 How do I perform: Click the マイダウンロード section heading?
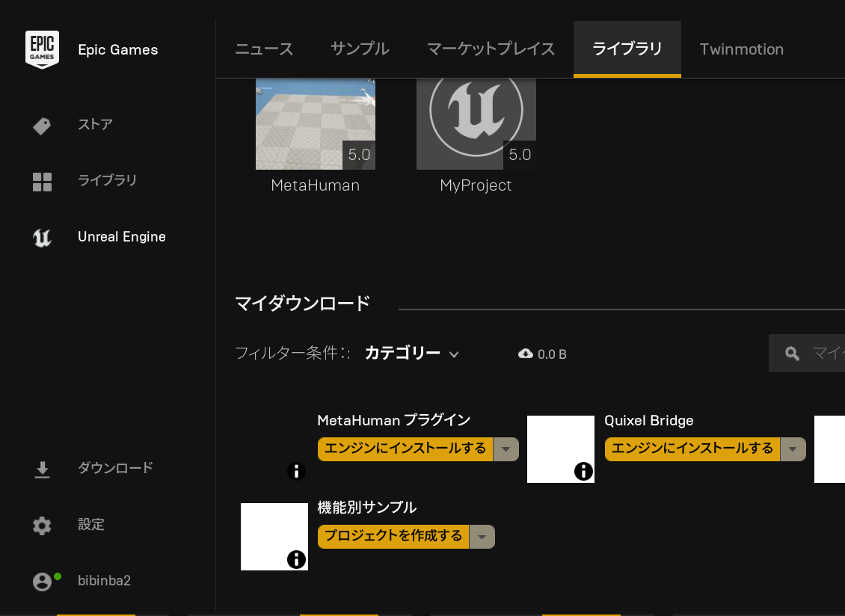[x=303, y=304]
